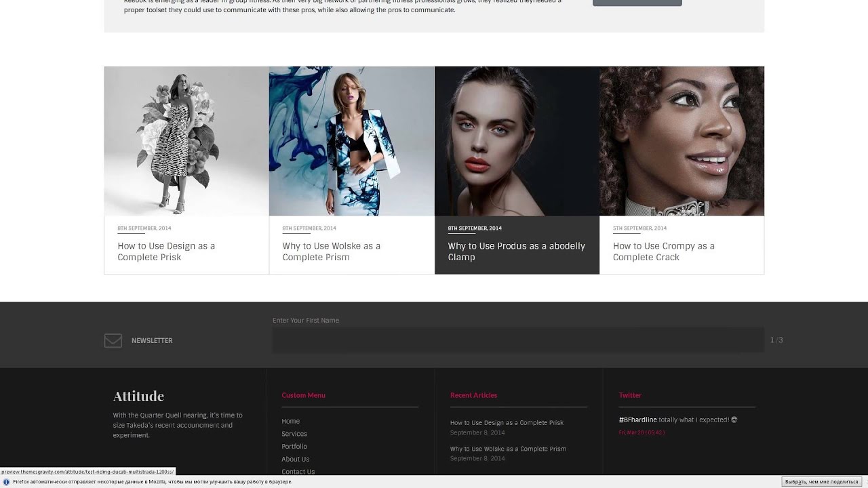Open Recent Articles link Why to Use Wolske
The height and width of the screenshot is (488, 868).
(x=508, y=449)
